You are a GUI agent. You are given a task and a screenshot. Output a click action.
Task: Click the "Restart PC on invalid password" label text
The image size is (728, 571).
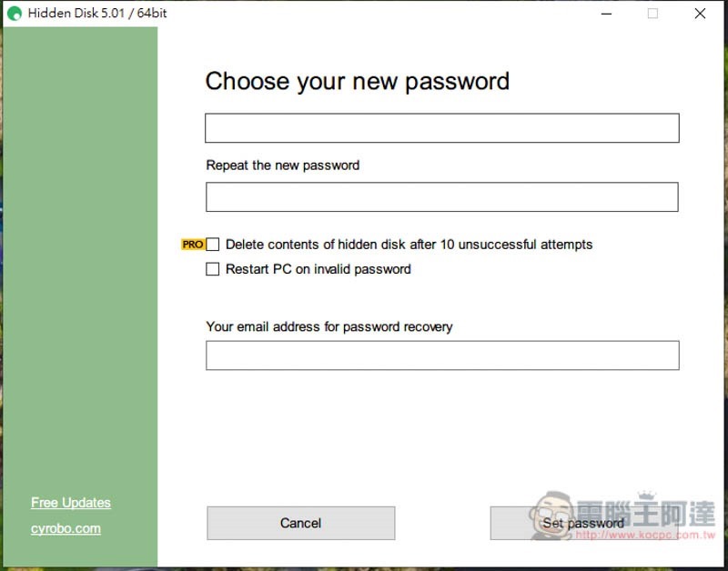[x=318, y=269]
